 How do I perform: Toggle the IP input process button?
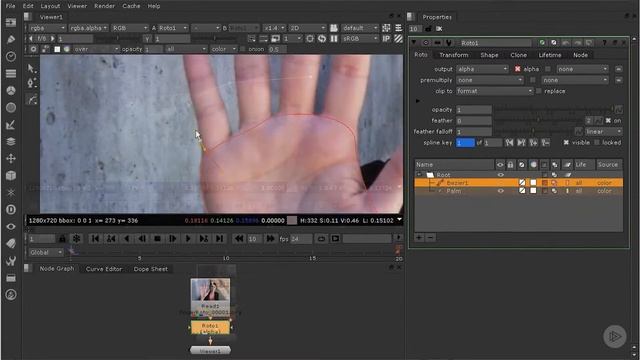(386, 39)
